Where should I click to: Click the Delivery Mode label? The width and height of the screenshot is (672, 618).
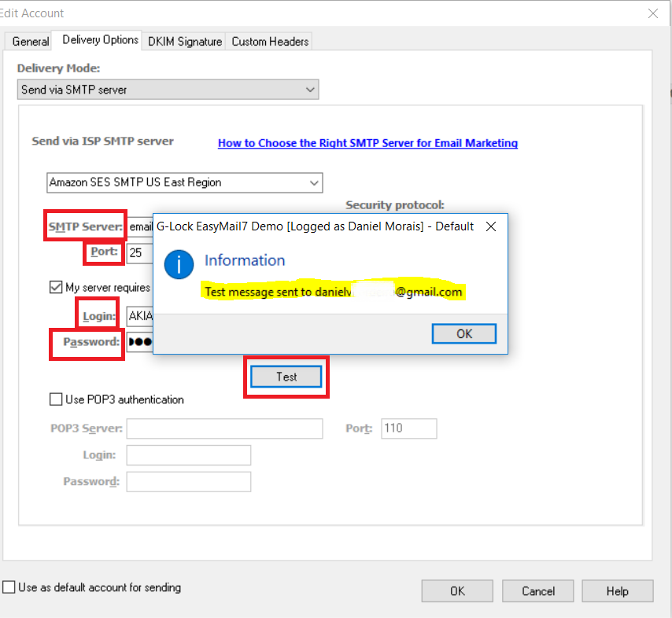point(59,68)
